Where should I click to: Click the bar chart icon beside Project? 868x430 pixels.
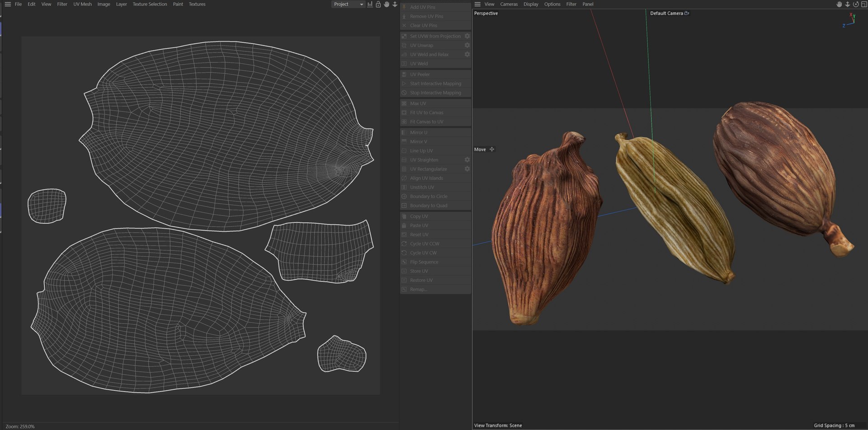pos(370,4)
